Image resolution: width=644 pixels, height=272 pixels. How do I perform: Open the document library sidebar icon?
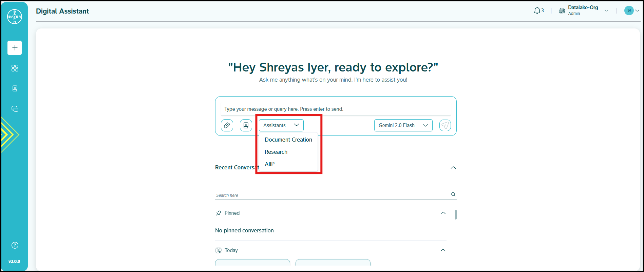(15, 88)
